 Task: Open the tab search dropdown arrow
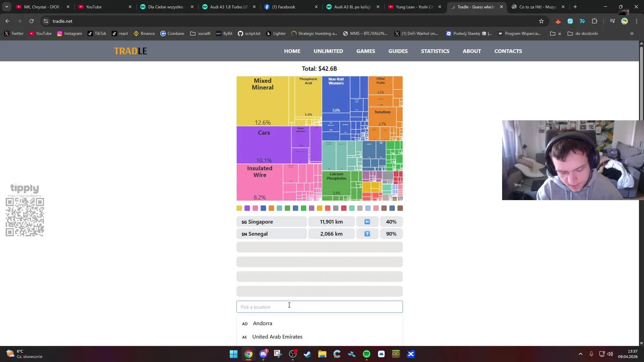7,7
